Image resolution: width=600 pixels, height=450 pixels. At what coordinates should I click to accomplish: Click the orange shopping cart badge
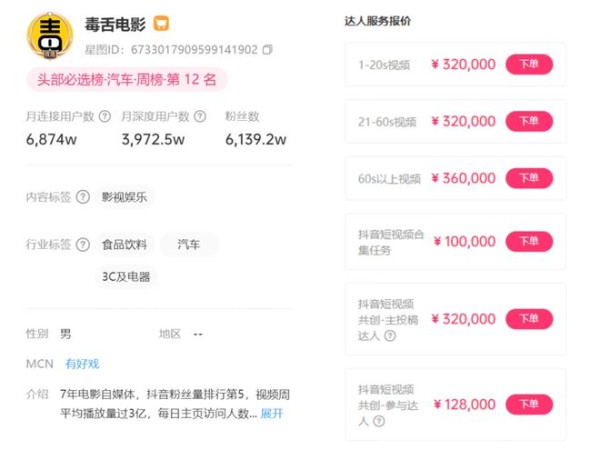pyautogui.click(x=161, y=24)
